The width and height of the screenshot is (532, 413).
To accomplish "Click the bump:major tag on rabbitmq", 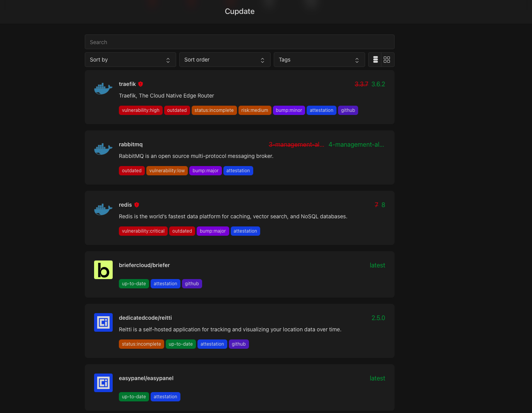I will [x=206, y=171].
